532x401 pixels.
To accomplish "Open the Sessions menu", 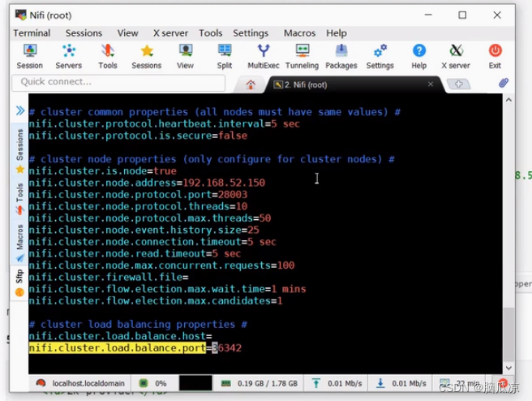I will click(84, 33).
